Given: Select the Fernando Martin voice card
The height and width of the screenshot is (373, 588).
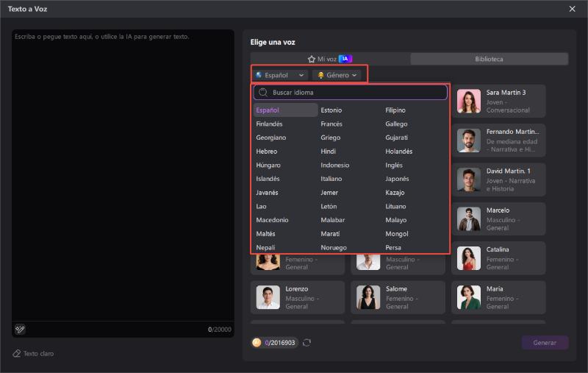Looking at the screenshot, I should pyautogui.click(x=498, y=141).
